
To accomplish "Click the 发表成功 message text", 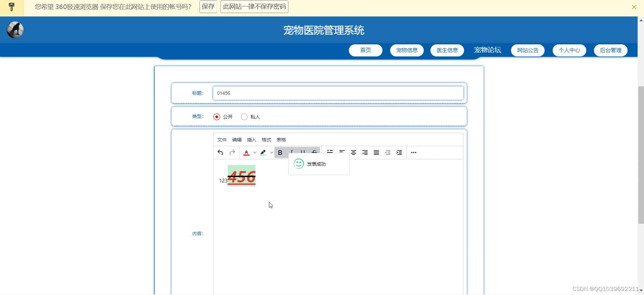I will (316, 164).
